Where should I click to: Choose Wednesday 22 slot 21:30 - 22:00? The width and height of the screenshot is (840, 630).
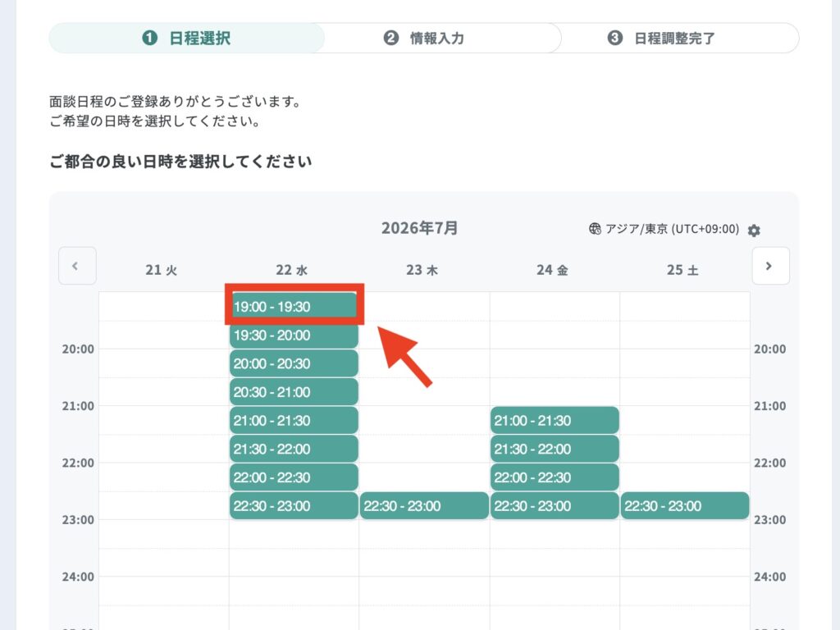tap(294, 449)
